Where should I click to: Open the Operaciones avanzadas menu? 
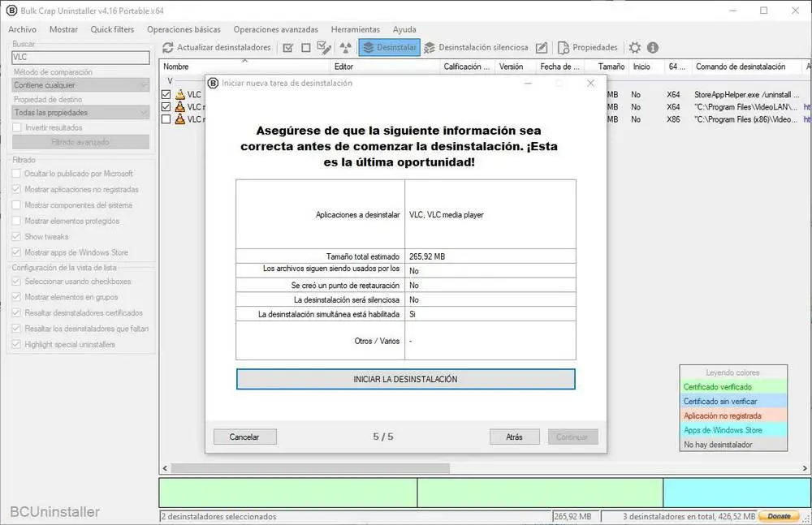(x=276, y=29)
